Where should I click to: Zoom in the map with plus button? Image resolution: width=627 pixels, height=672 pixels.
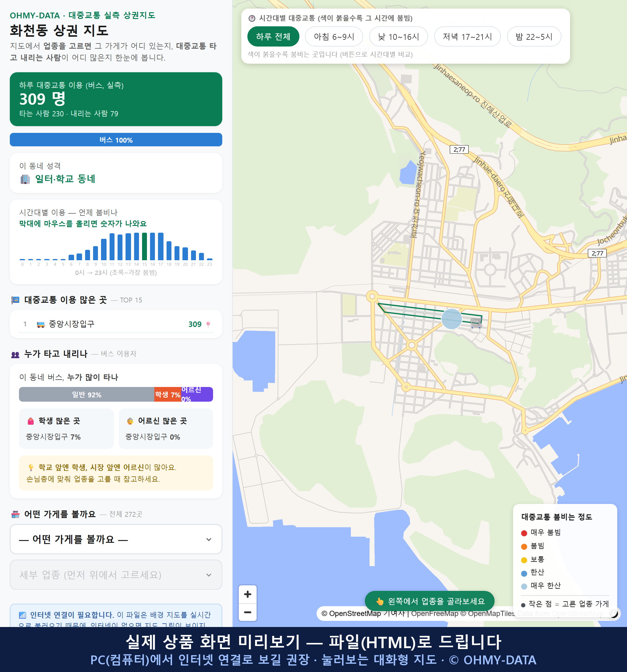coord(247,594)
